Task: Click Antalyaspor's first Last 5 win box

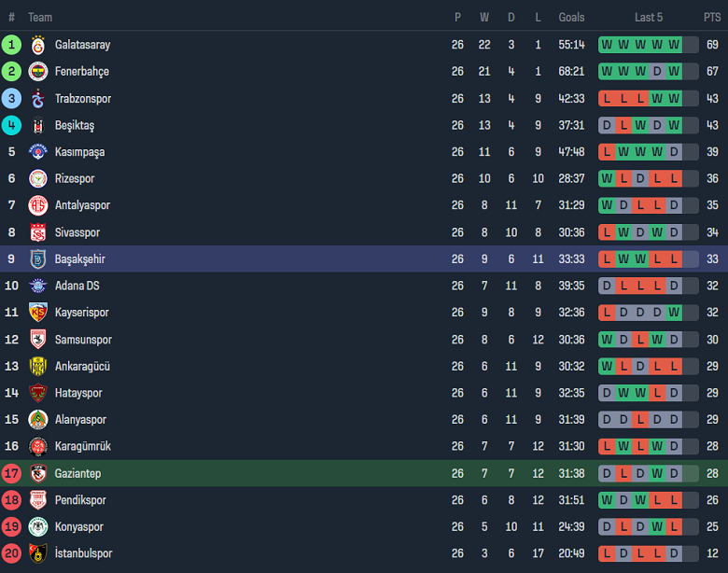Action: (x=607, y=205)
